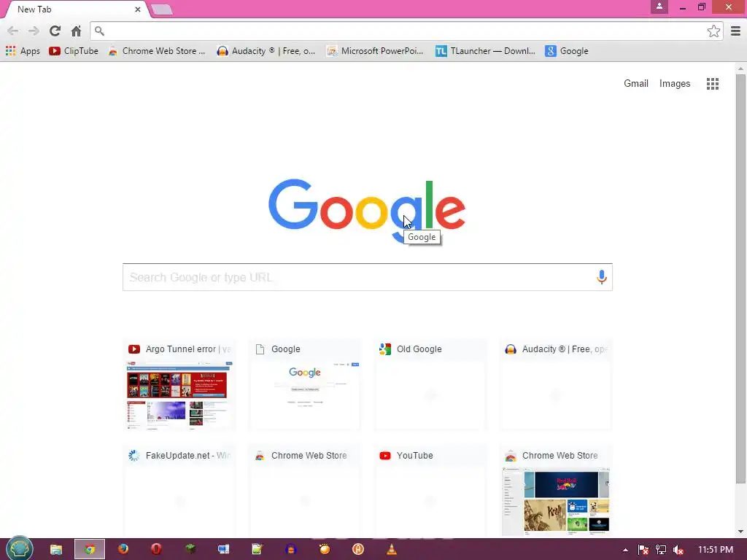Start voice search with microphone
747x560 pixels.
click(602, 276)
